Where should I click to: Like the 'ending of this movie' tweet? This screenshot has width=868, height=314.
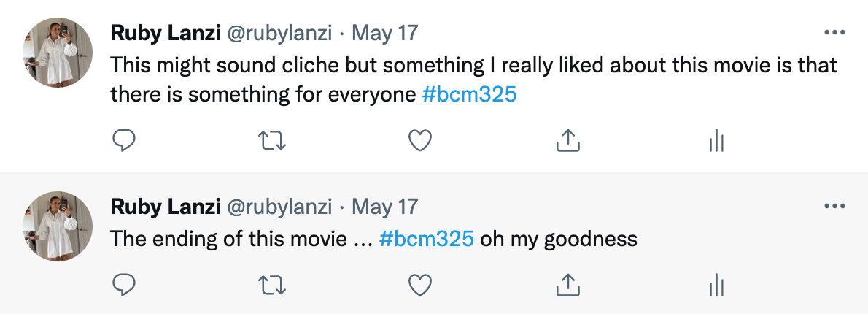click(x=420, y=285)
